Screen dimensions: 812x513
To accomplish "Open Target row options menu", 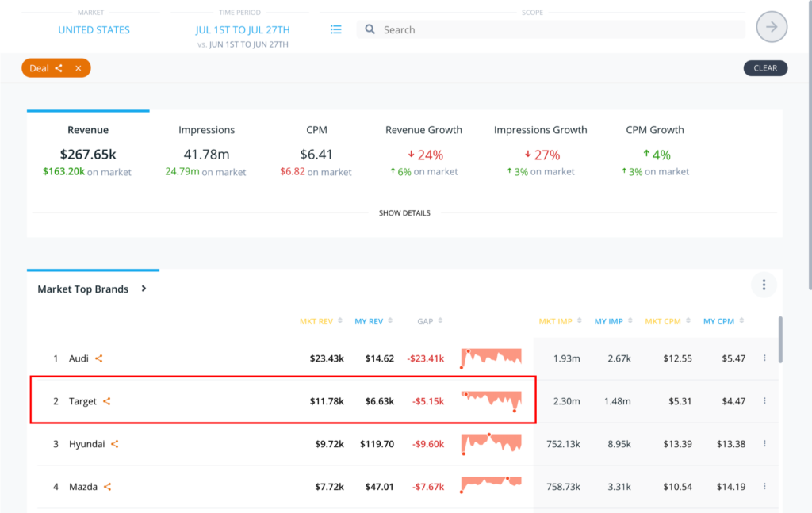I will coord(765,400).
